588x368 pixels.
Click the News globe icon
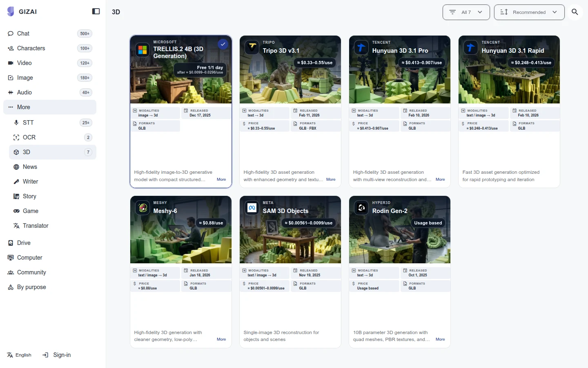coord(16,167)
